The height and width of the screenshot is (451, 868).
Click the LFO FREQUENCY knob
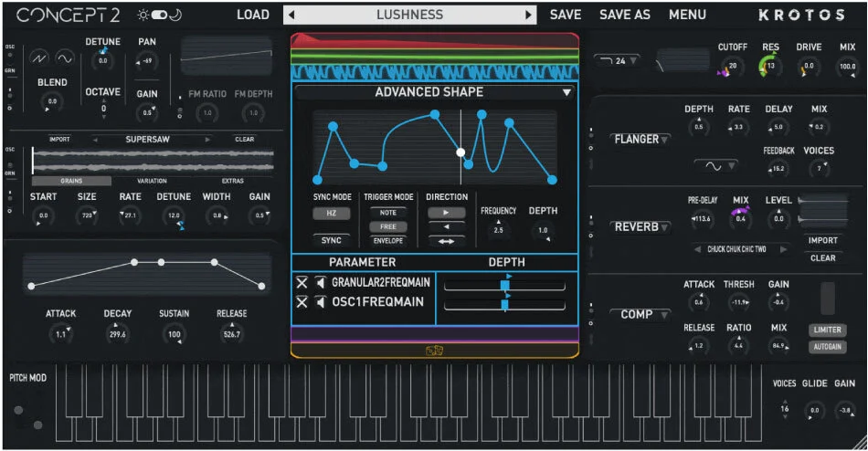point(498,230)
